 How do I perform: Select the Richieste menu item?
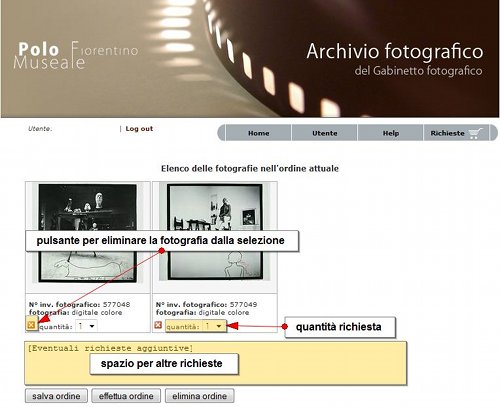(447, 133)
